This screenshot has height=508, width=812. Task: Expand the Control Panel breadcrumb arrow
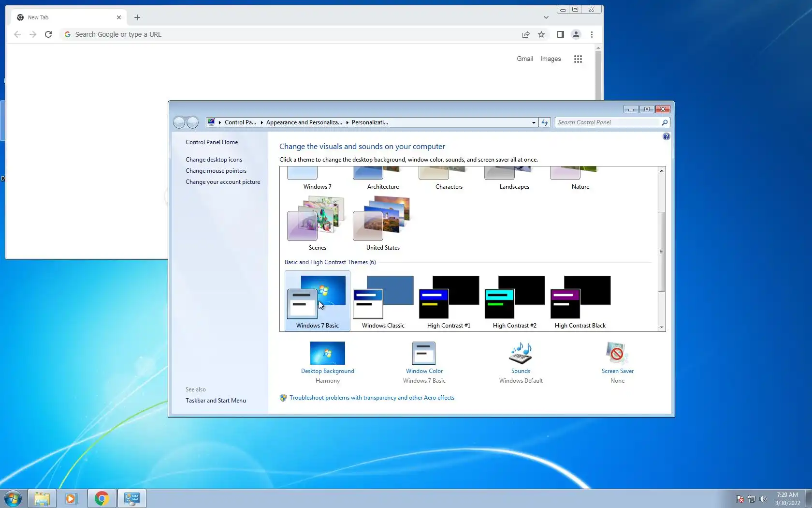261,122
